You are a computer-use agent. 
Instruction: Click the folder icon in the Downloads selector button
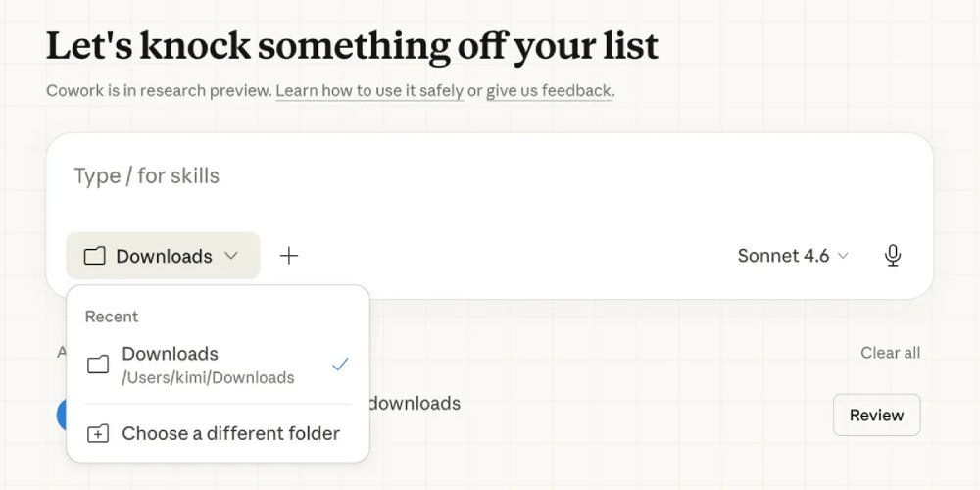(x=94, y=256)
